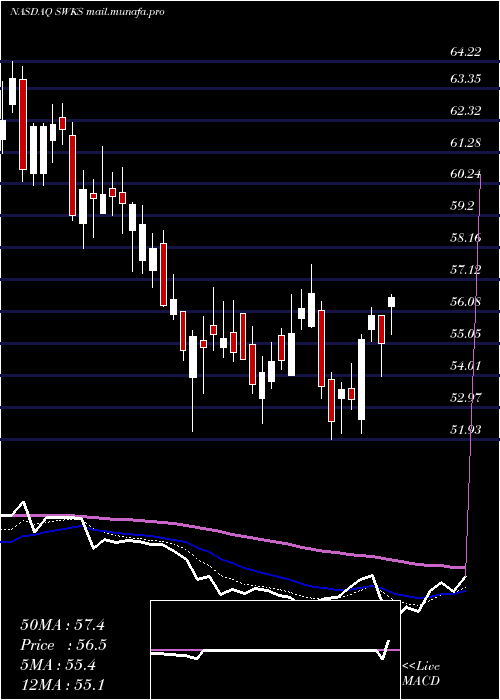Select the 62.32 price label

(466, 111)
